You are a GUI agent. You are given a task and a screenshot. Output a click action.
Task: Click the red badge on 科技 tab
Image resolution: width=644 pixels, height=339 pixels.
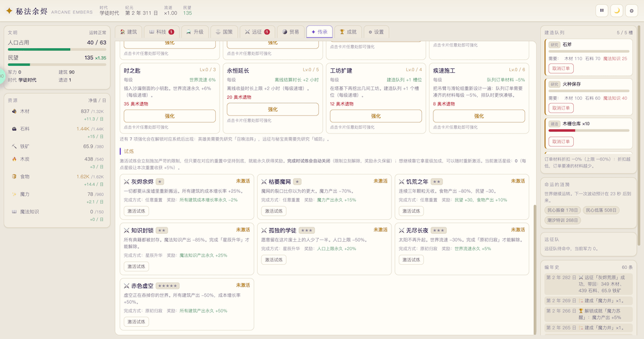tap(171, 32)
